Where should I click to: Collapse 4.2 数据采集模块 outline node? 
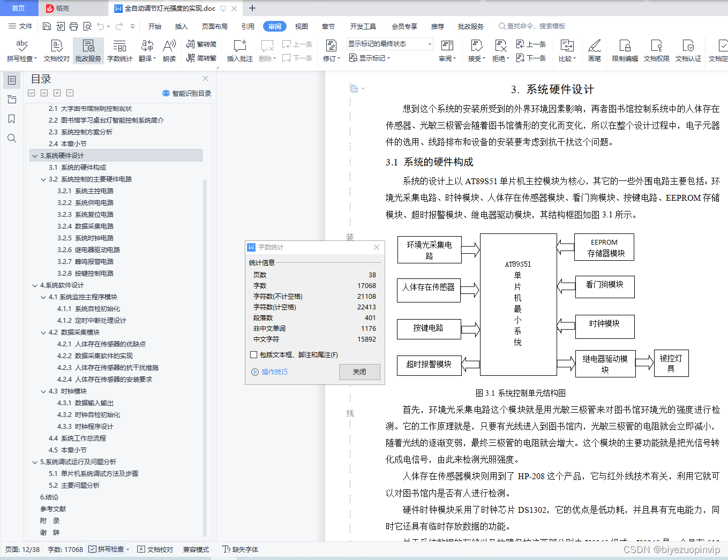click(x=43, y=332)
